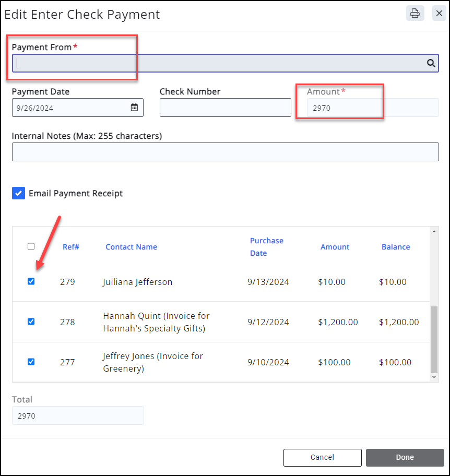Viewport: 450px width, 476px height.
Task: Focus the Internal Notes text field
Action: (x=225, y=152)
